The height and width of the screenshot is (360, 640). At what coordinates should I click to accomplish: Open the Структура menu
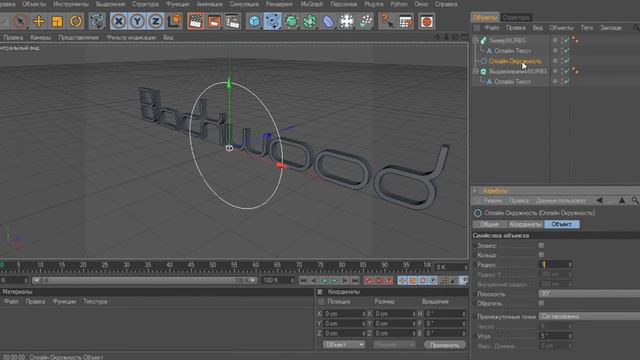(145, 4)
